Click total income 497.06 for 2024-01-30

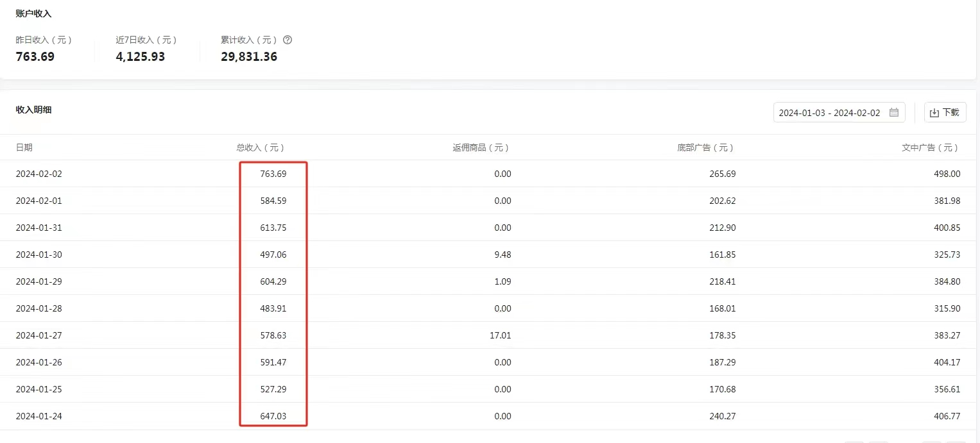(273, 255)
